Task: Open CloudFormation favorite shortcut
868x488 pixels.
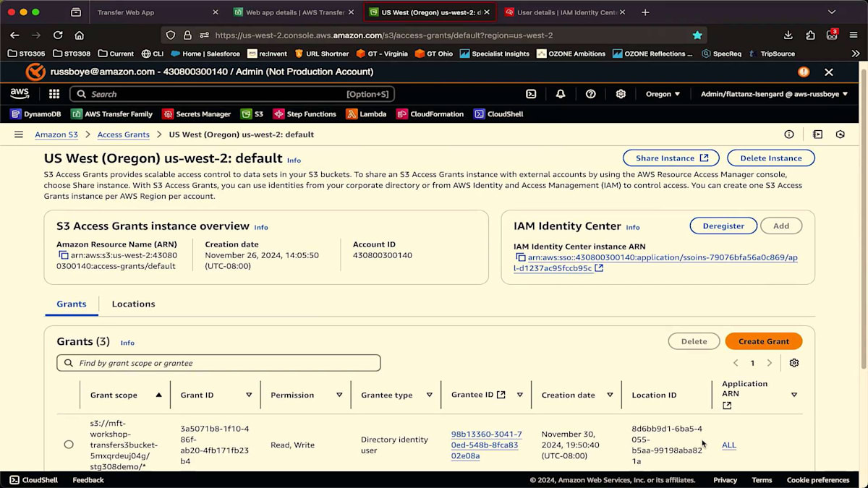Action: [x=430, y=114]
